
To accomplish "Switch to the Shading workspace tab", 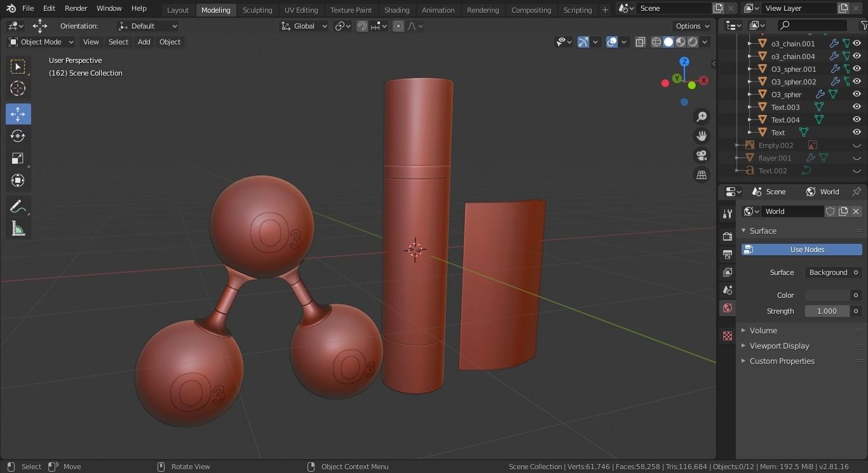I will 397,10.
